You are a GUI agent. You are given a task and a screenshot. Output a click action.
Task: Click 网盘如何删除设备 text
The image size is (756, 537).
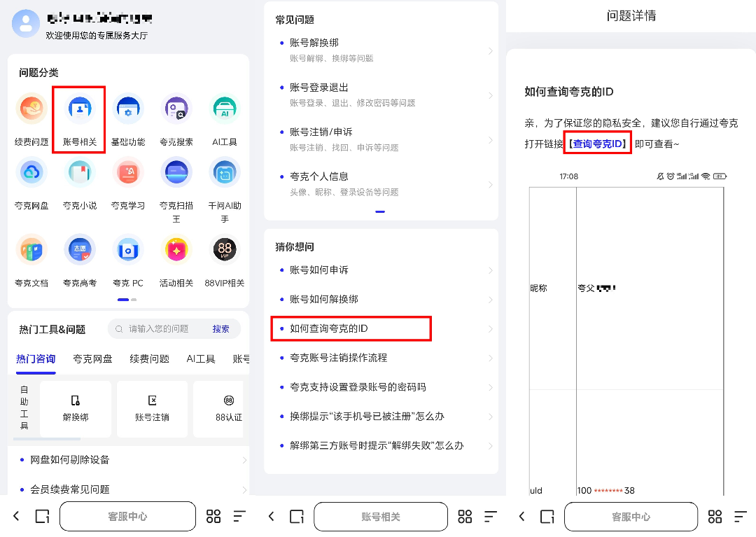(70, 460)
